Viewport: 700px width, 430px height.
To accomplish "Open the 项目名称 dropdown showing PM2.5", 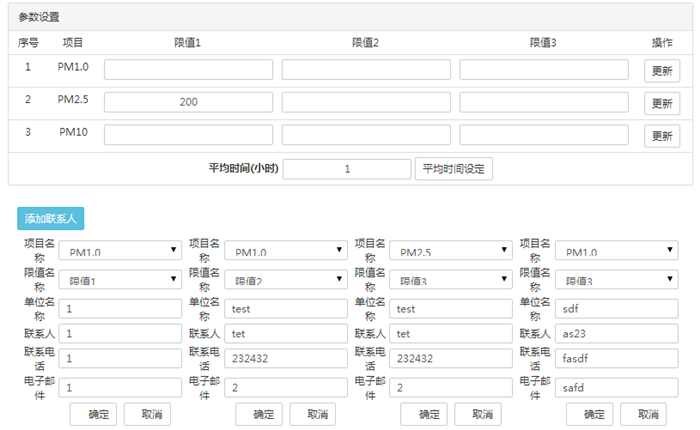I will (451, 253).
